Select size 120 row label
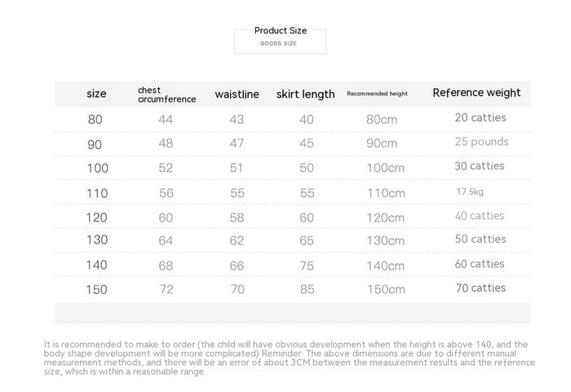 (96, 218)
